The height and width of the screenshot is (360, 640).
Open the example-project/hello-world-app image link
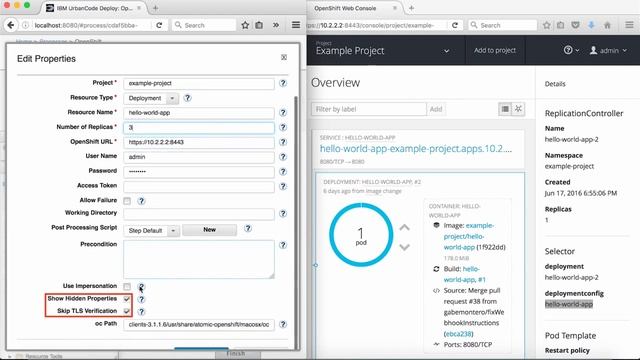pos(469,236)
